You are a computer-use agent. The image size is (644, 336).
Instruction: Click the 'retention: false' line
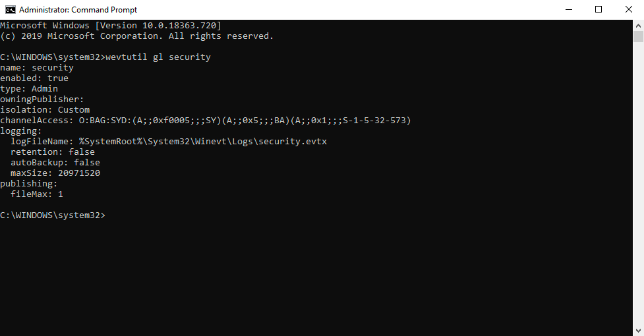pos(53,152)
